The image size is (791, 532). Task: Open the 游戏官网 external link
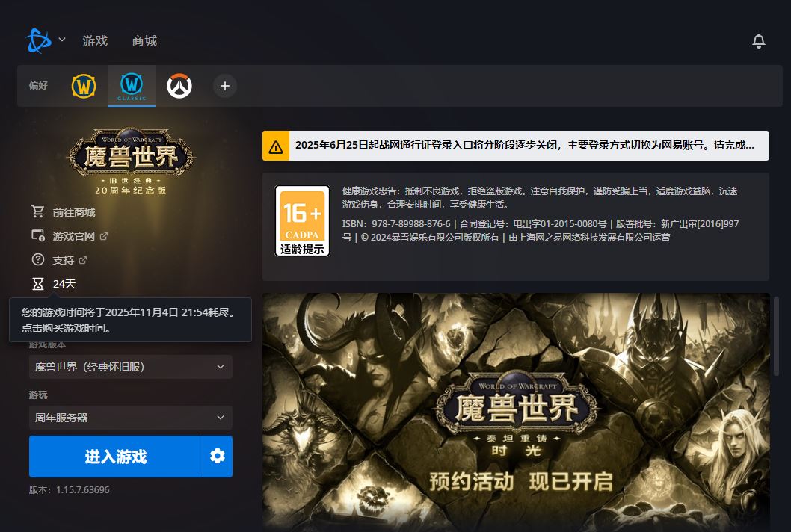coord(73,236)
